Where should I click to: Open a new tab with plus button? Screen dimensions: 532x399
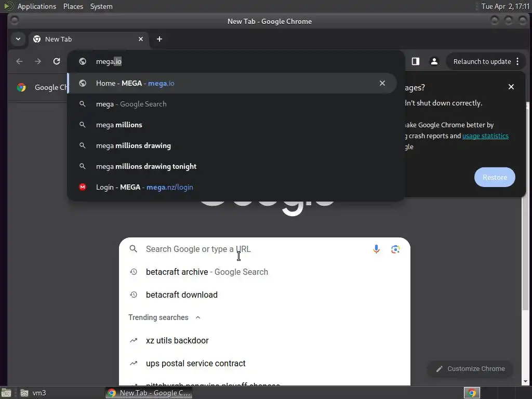159,39
